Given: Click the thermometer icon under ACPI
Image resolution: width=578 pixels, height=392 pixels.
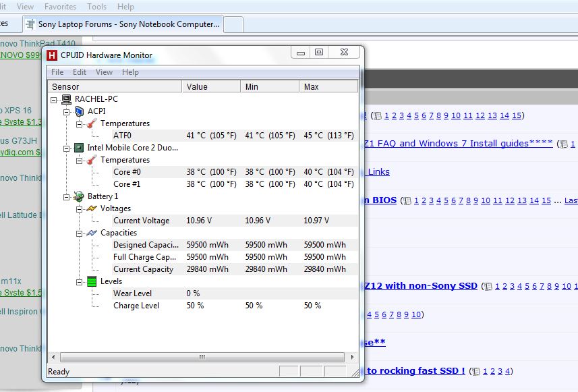Looking at the screenshot, I should point(92,123).
